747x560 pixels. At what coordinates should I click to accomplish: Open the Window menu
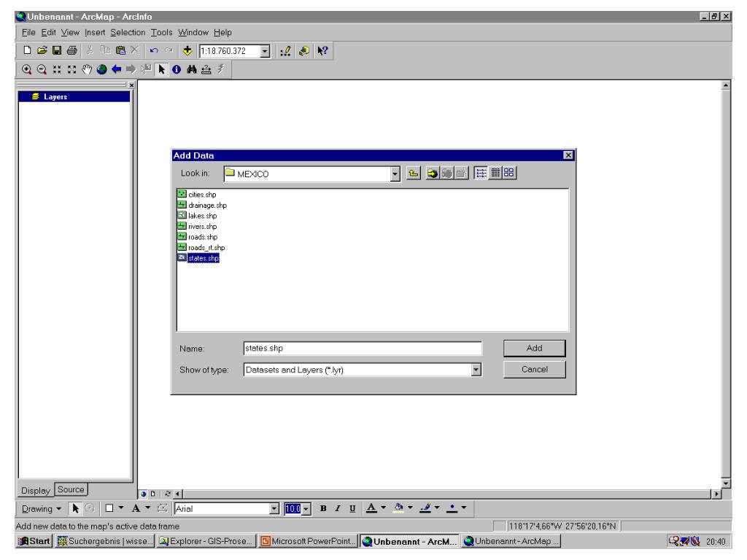pos(193,32)
